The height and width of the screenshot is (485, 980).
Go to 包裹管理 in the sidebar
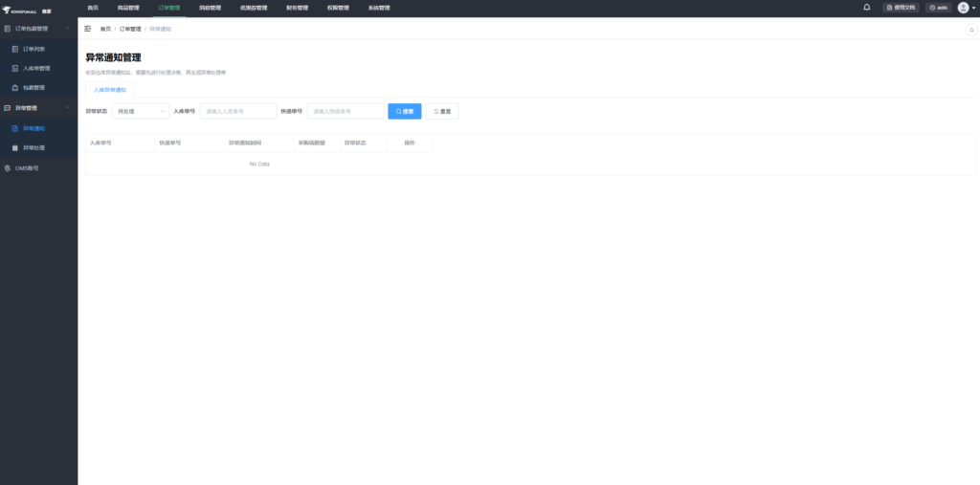click(x=34, y=88)
